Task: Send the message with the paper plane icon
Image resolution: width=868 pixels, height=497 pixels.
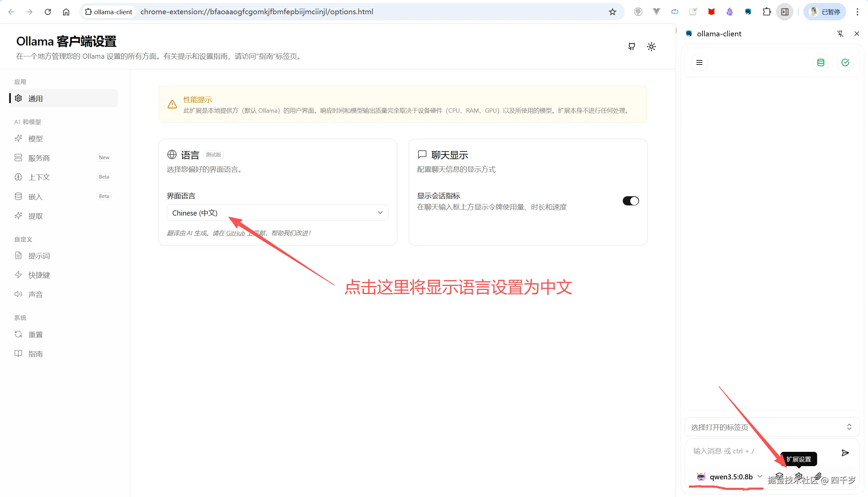Action: point(845,453)
